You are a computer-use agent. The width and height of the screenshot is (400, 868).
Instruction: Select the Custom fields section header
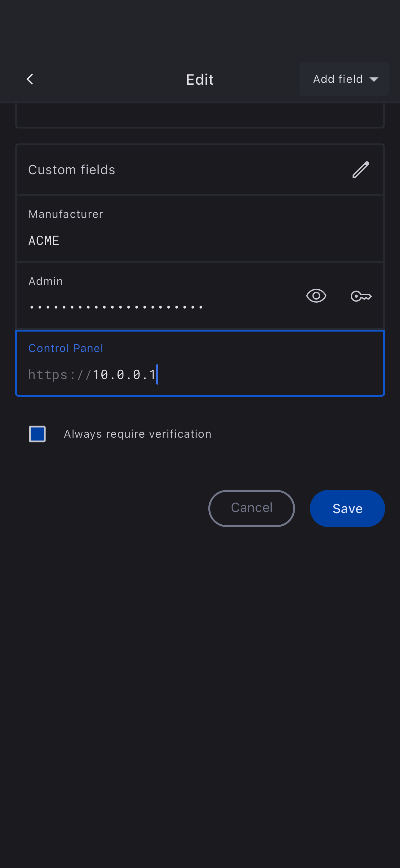(72, 170)
